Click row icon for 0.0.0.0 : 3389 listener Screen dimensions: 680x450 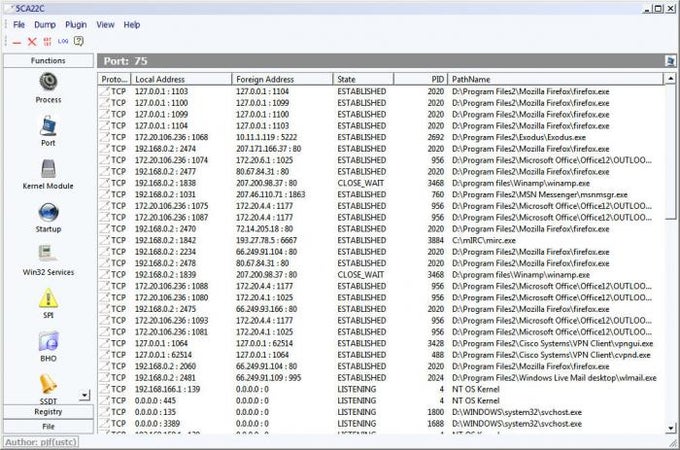[x=105, y=424]
